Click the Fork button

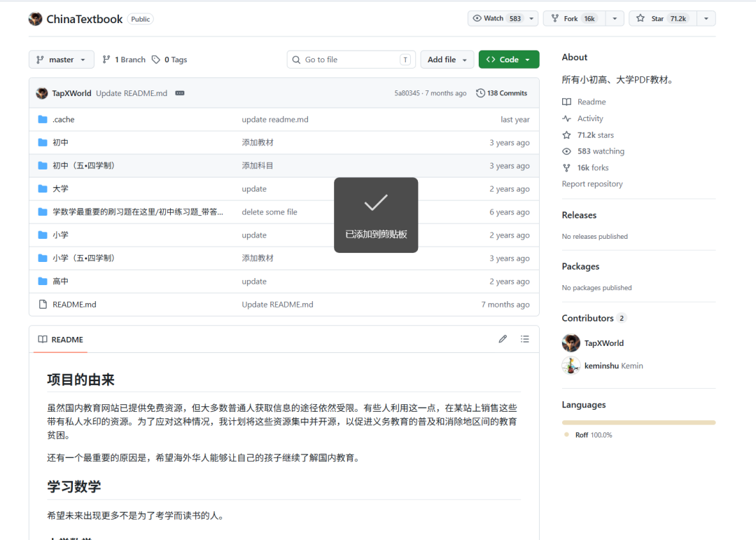(574, 18)
